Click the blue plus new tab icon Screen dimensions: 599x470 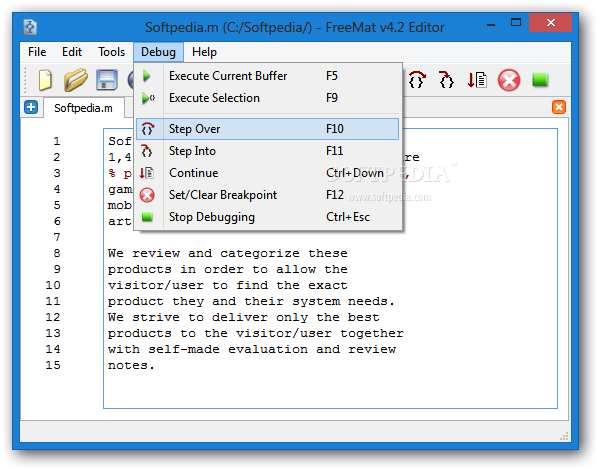[31, 107]
